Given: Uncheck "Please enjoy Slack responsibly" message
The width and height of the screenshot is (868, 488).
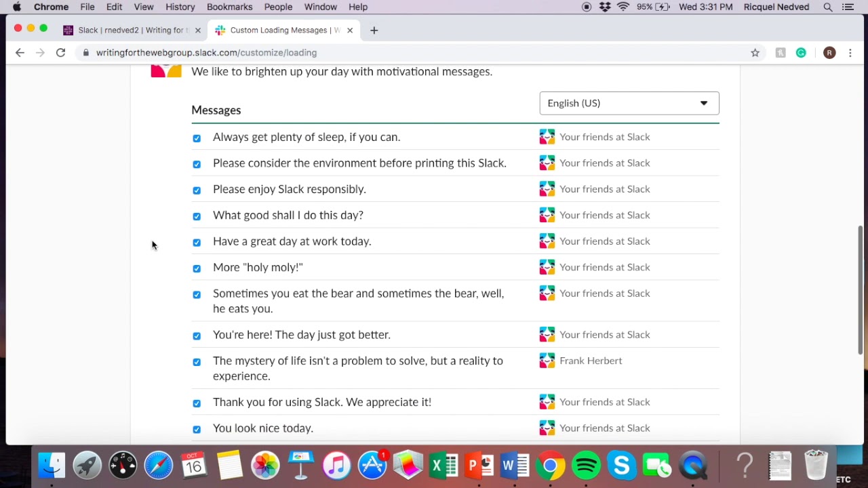Looking at the screenshot, I should point(197,190).
